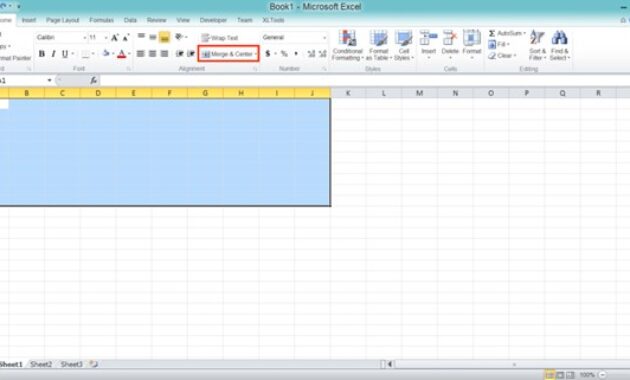Open the General number format dropdown
Viewport: 630px width, 380px height.
(x=324, y=38)
